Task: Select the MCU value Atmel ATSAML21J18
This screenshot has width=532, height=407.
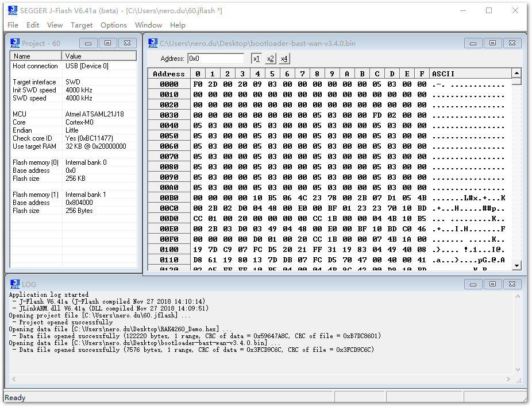Action: pos(95,114)
